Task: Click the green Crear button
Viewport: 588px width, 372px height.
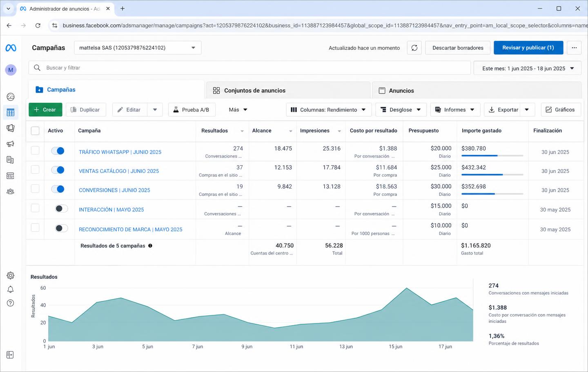Action: [x=45, y=110]
